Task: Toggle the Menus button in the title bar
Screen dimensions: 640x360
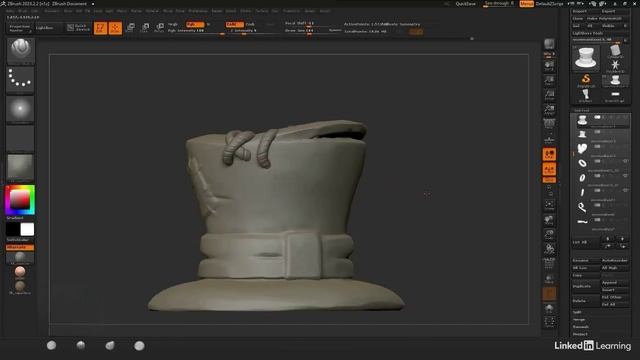Action: click(527, 4)
